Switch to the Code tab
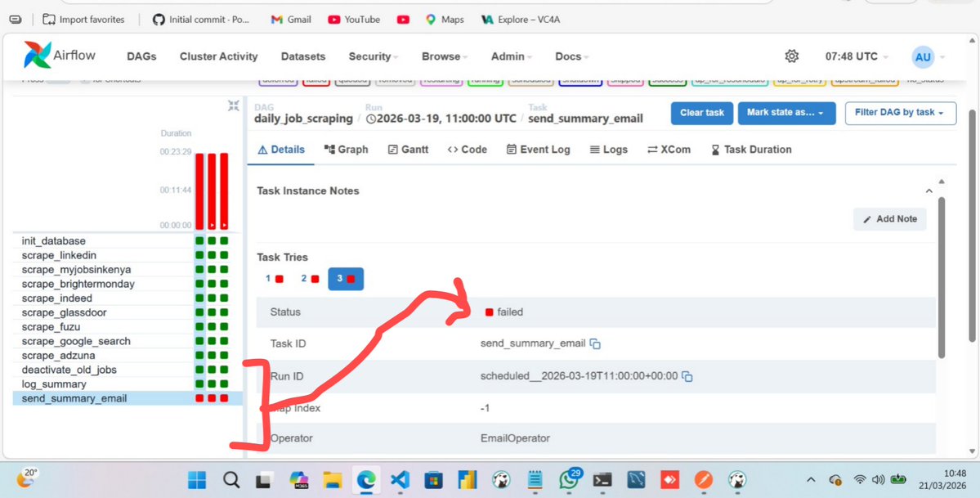980x498 pixels. tap(467, 150)
